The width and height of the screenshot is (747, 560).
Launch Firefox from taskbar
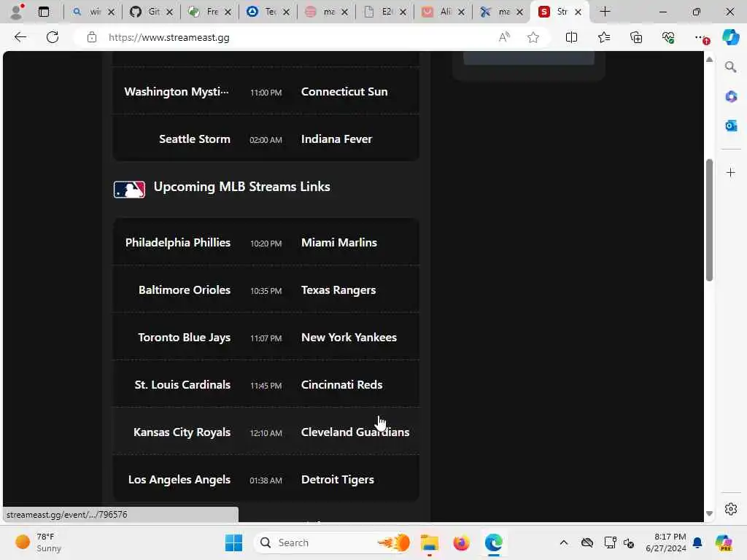461,542
